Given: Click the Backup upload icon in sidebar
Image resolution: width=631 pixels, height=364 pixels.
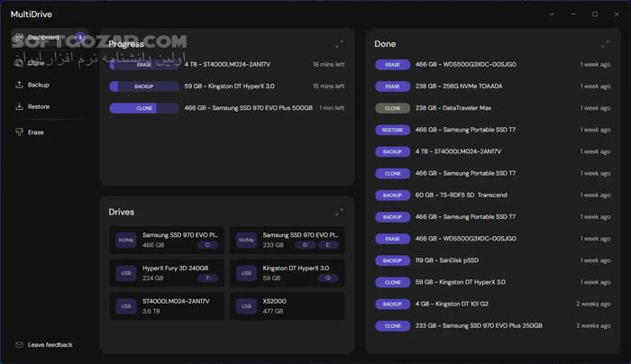Looking at the screenshot, I should click(x=20, y=85).
